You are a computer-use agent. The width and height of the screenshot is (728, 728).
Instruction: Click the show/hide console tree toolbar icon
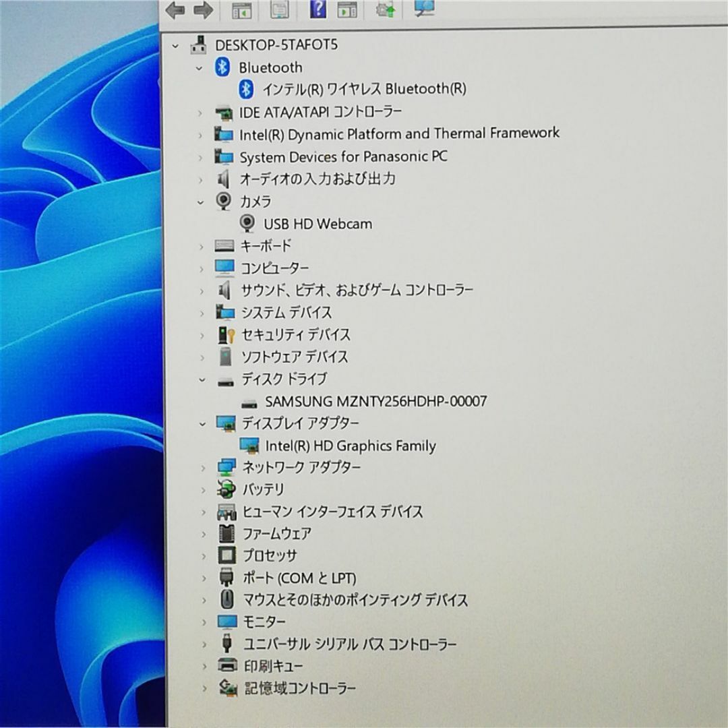(x=242, y=9)
